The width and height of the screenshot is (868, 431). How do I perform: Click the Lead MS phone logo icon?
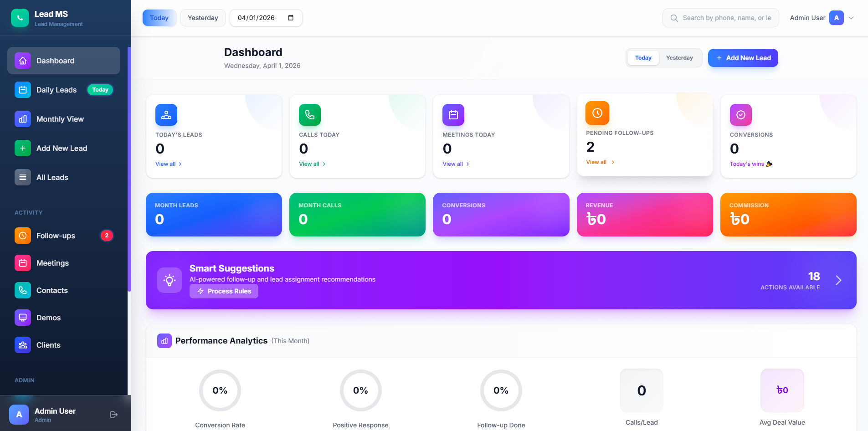click(x=20, y=18)
